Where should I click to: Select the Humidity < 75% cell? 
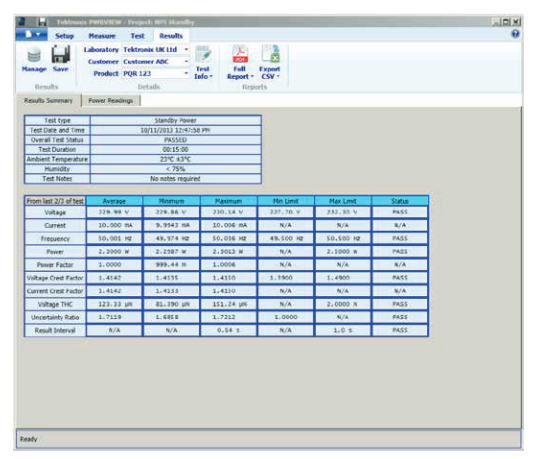point(176,169)
